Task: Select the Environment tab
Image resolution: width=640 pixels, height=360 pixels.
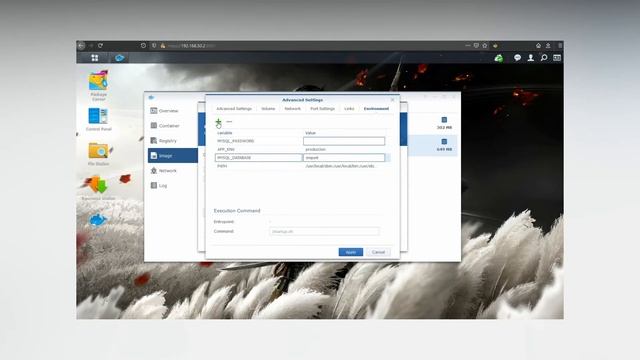Action: (376, 109)
